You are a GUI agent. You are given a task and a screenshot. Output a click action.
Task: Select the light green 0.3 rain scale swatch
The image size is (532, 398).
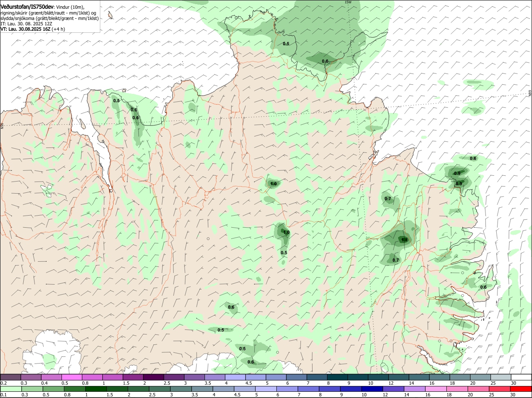[31, 389]
